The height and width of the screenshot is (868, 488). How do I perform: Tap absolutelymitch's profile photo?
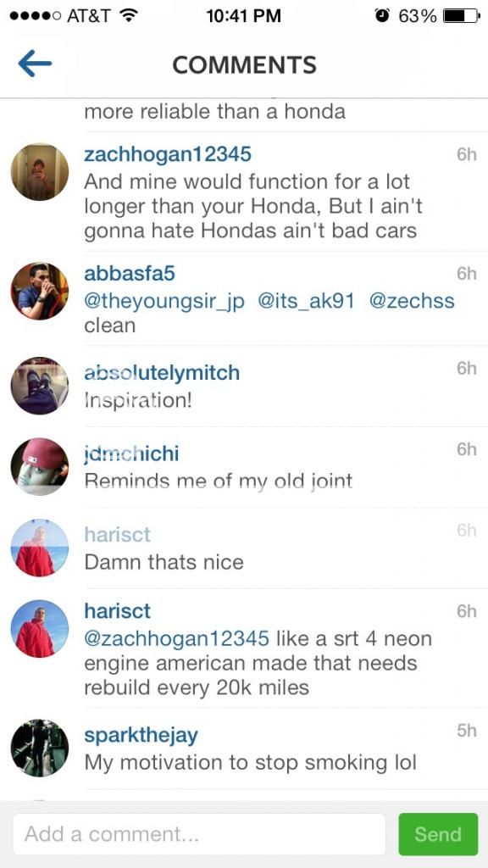point(40,386)
